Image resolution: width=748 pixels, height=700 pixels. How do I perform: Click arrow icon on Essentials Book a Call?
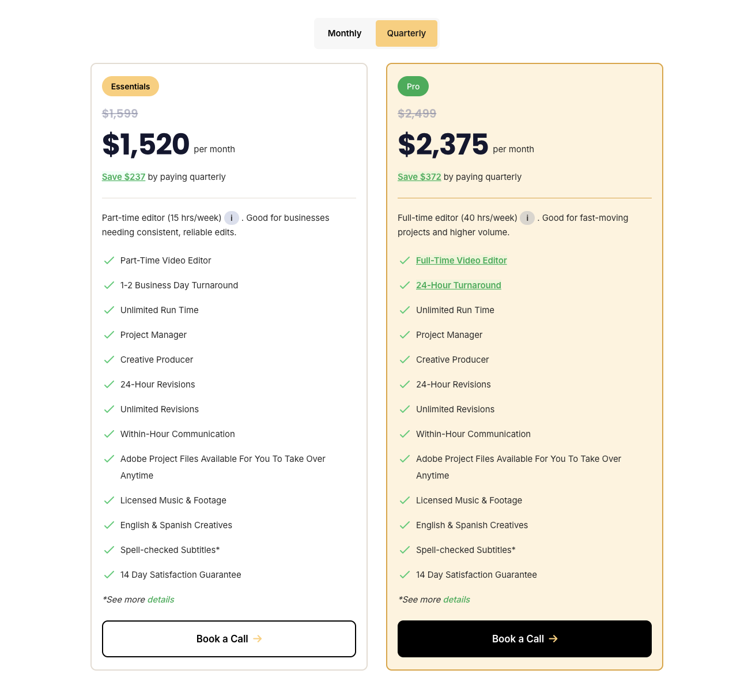point(258,639)
